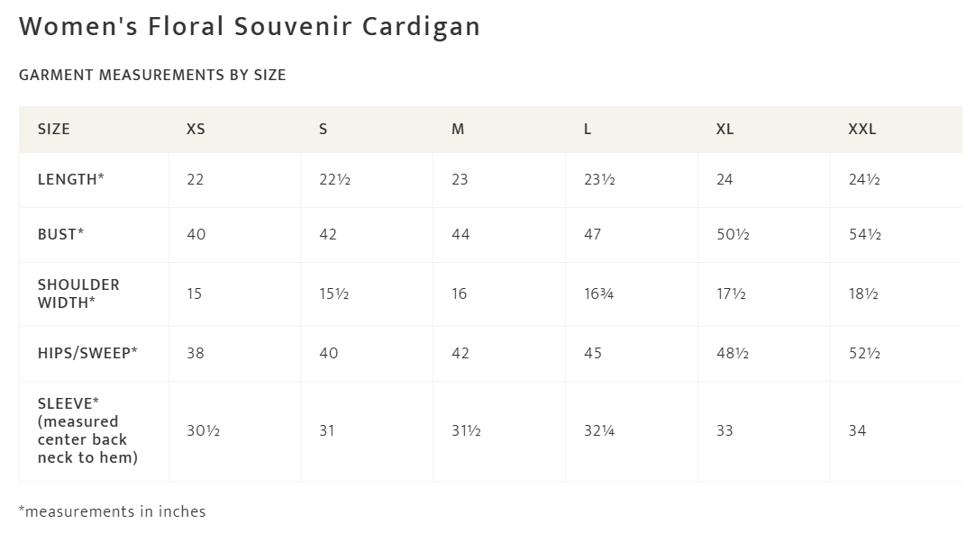The image size is (966, 560).
Task: Select the hips/sweep value 38 for XS
Action: tap(196, 353)
